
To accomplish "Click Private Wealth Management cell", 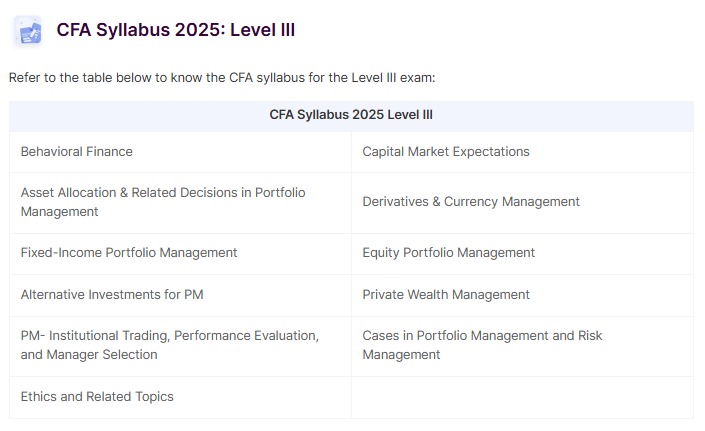I will pyautogui.click(x=522, y=295).
